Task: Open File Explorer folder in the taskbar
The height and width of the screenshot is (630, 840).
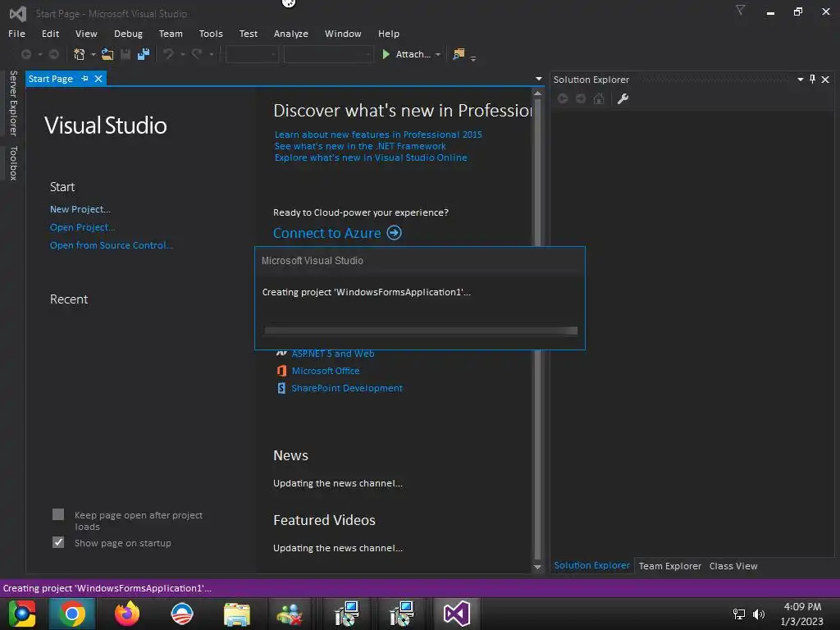Action: (237, 614)
